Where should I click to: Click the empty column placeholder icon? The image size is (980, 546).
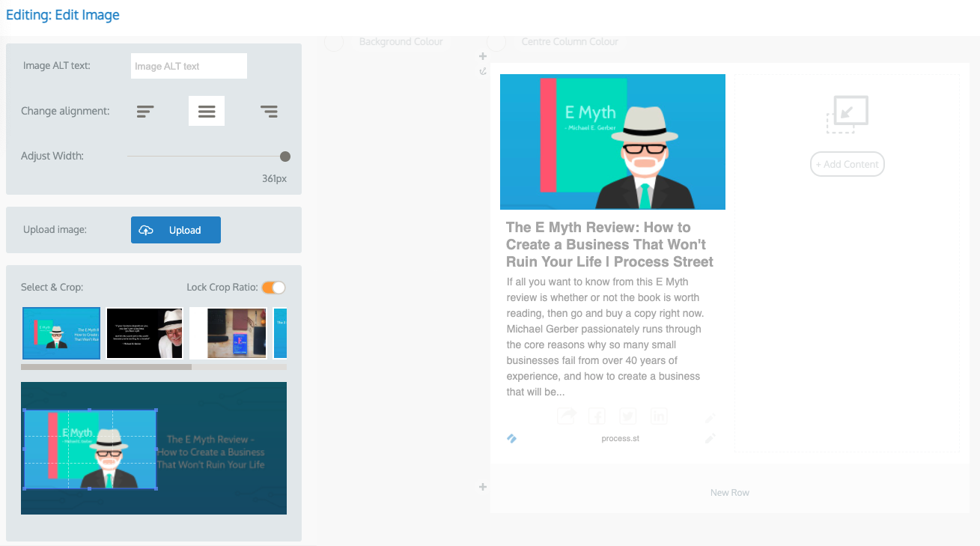pyautogui.click(x=847, y=115)
